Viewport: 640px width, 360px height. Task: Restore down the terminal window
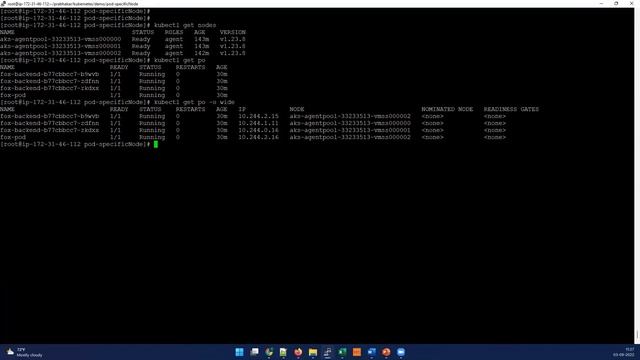[x=616, y=4]
